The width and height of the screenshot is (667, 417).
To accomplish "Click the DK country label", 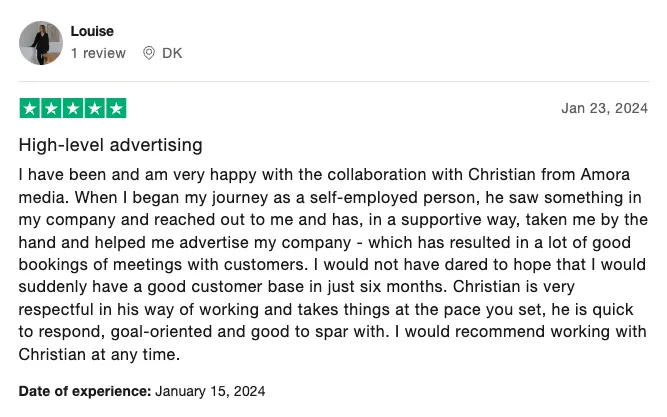I will [x=172, y=53].
